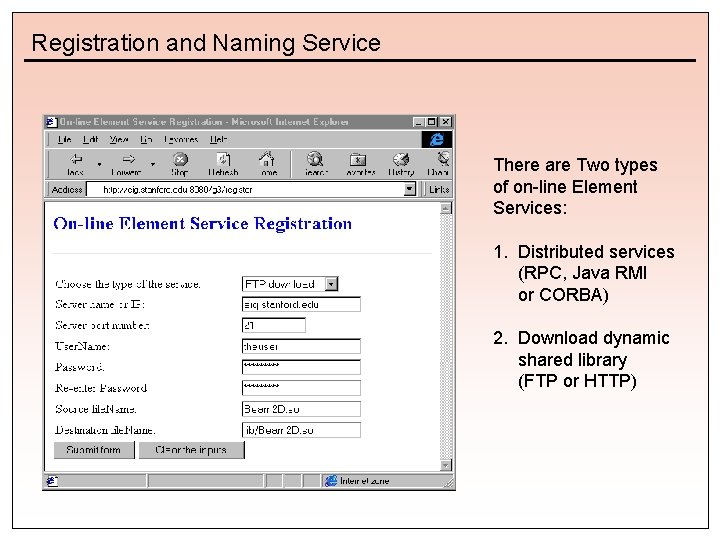Open the Back button history dropdown arrow
720x540 pixels.
99,164
